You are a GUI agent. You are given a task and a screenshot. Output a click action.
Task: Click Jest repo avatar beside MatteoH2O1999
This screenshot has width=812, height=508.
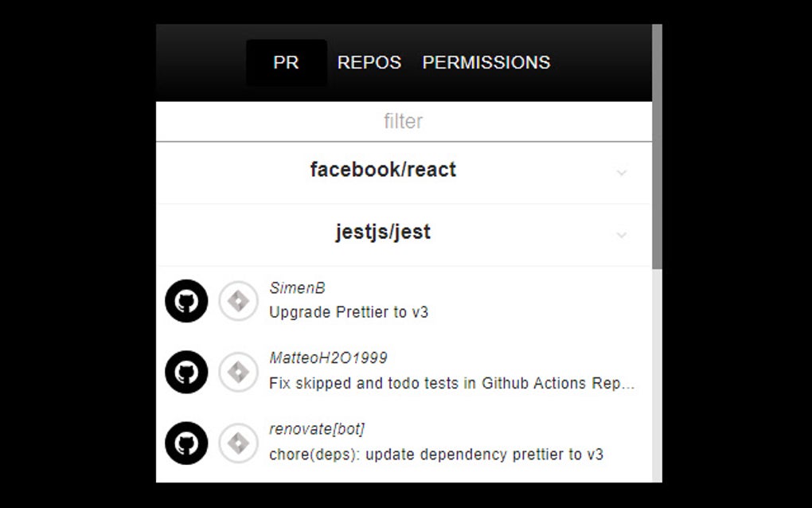pos(239,373)
